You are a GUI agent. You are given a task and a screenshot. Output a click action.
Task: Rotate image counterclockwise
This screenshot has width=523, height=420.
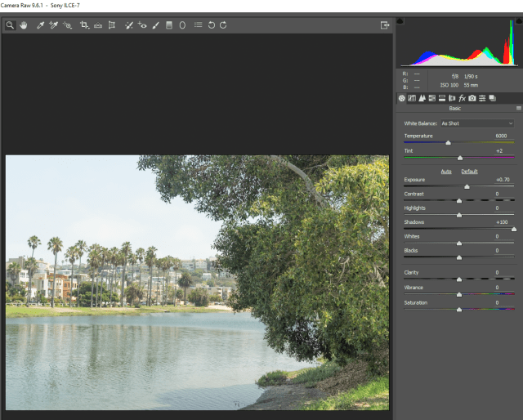211,25
